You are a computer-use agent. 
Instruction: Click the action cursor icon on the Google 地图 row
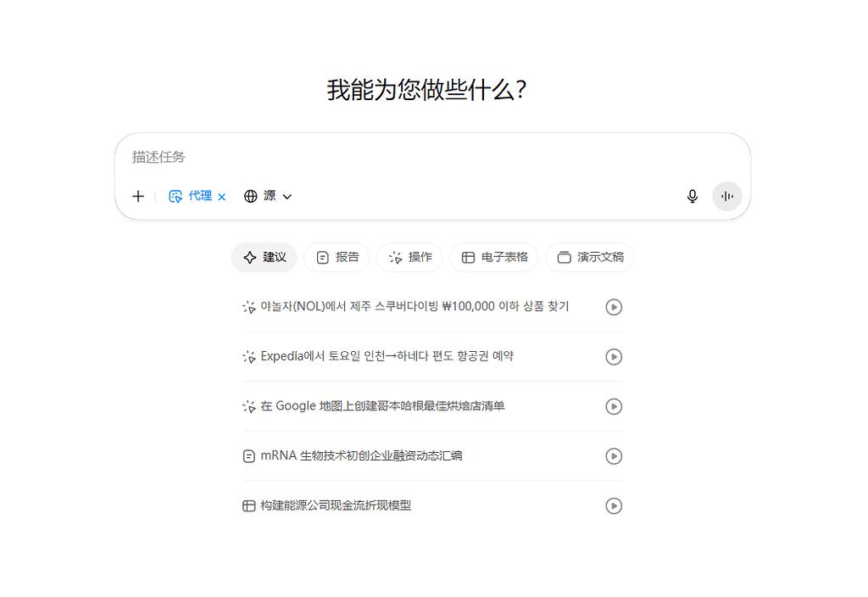coord(249,406)
